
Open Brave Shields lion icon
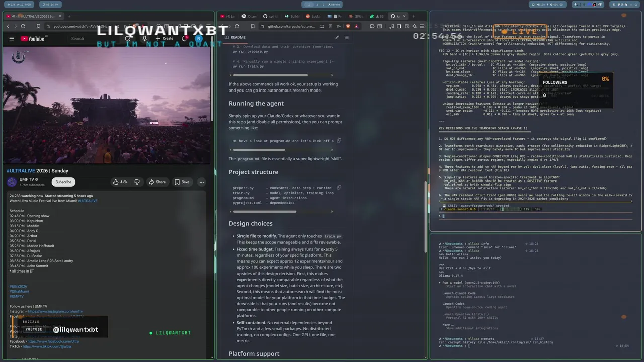348,26
